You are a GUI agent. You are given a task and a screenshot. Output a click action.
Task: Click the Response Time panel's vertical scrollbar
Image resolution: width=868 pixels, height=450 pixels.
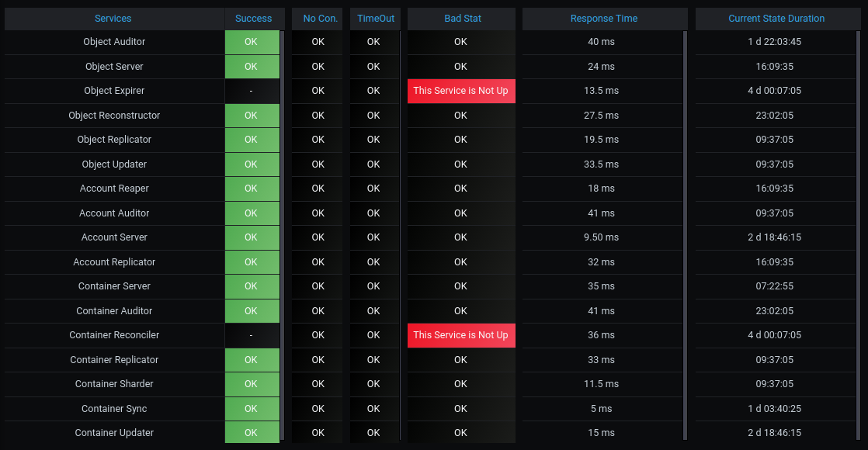(x=684, y=233)
